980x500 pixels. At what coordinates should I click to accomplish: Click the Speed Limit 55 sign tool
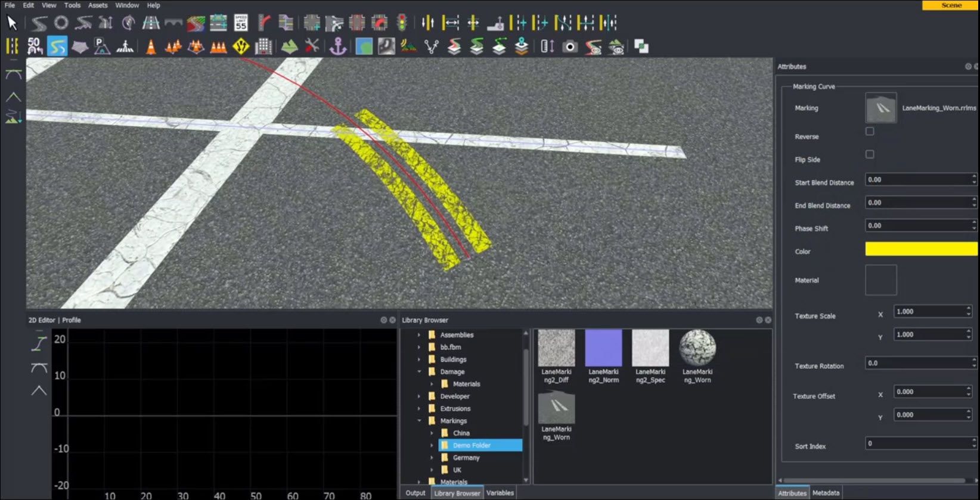coord(241,23)
